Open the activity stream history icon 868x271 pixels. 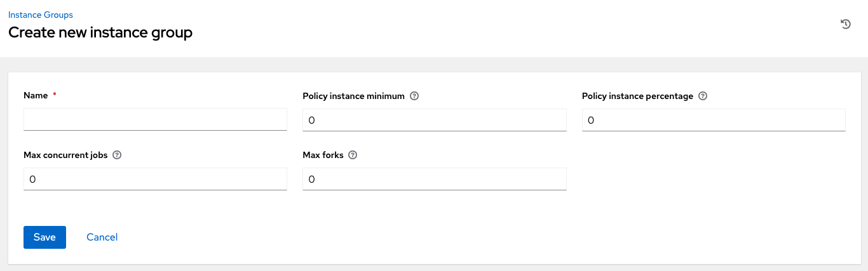(845, 25)
